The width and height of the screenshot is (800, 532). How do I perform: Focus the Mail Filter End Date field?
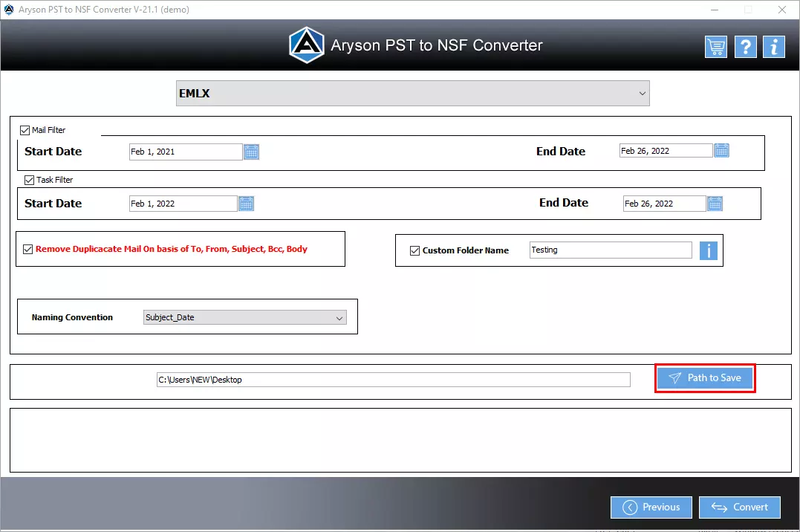click(x=666, y=151)
